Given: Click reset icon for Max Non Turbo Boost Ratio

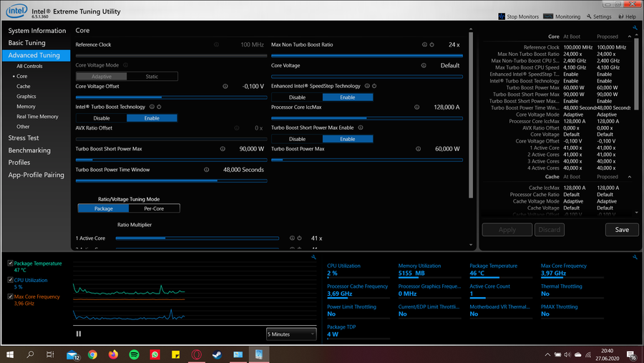Looking at the screenshot, I should tap(432, 44).
